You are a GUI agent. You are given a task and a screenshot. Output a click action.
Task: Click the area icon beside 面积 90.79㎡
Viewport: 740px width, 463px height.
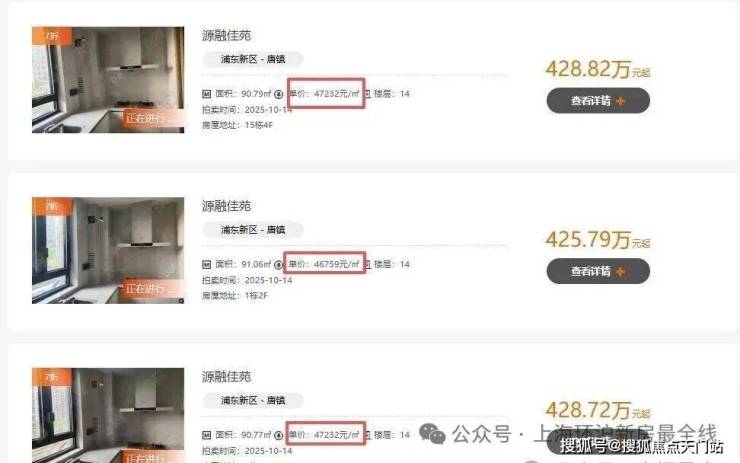coord(206,94)
